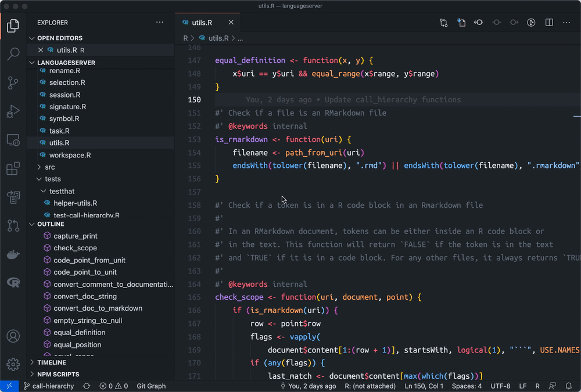Click the utils.R breadcrumb item
581x392 pixels.
[214, 38]
